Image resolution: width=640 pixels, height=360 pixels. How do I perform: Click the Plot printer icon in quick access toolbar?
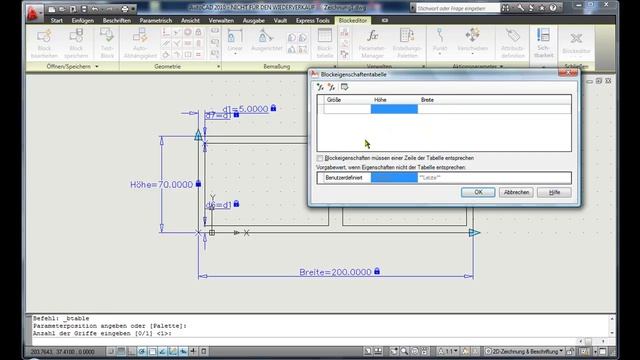[125, 9]
